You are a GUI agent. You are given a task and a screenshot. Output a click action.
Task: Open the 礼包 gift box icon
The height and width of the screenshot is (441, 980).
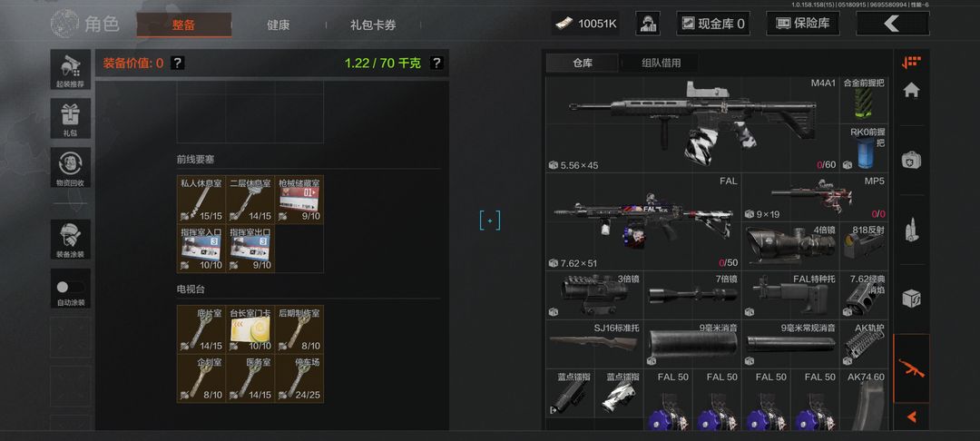point(71,118)
